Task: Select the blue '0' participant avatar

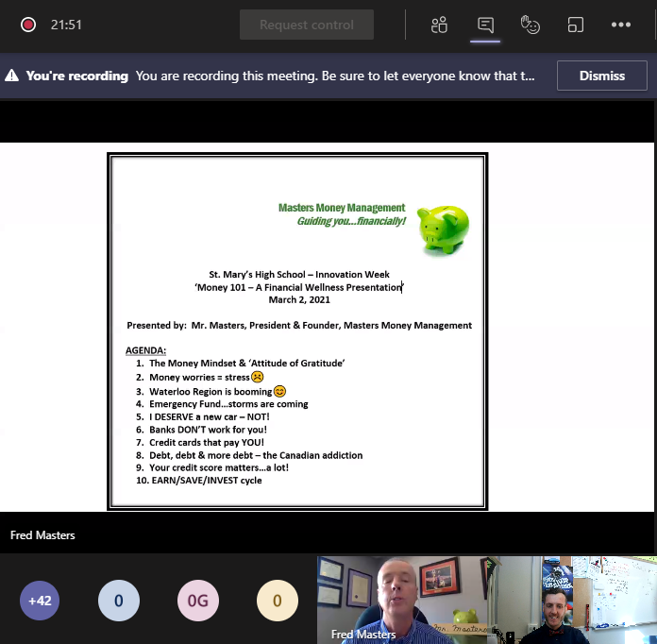Action: [119, 601]
